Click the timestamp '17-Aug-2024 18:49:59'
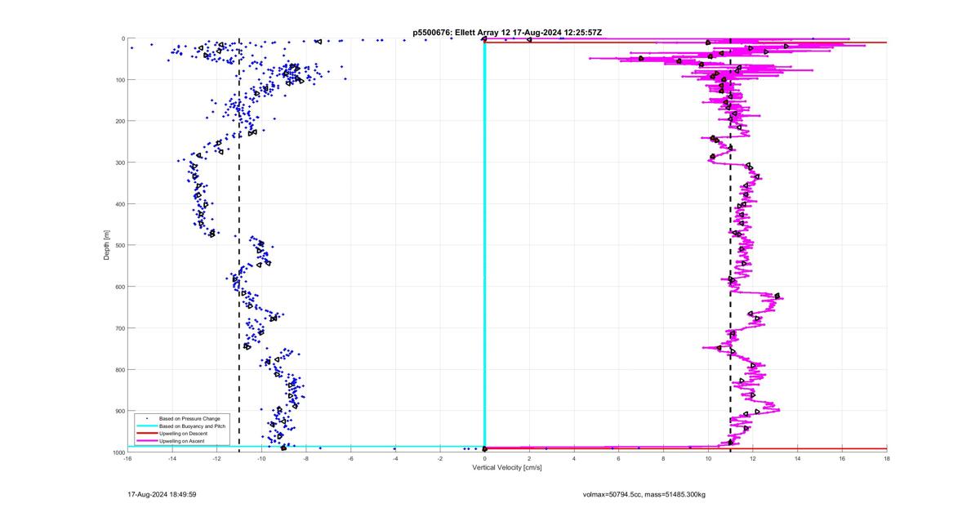 point(162,494)
